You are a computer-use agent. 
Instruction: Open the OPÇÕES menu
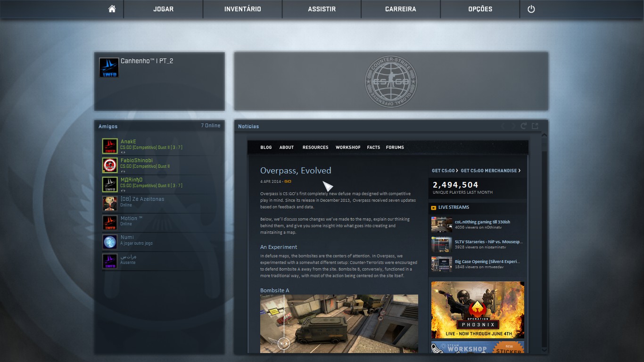tap(480, 9)
